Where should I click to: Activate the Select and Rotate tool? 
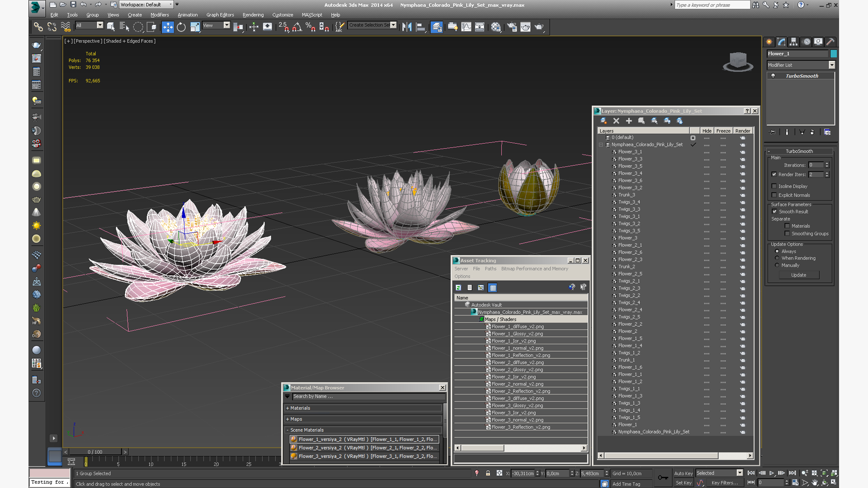pos(181,27)
